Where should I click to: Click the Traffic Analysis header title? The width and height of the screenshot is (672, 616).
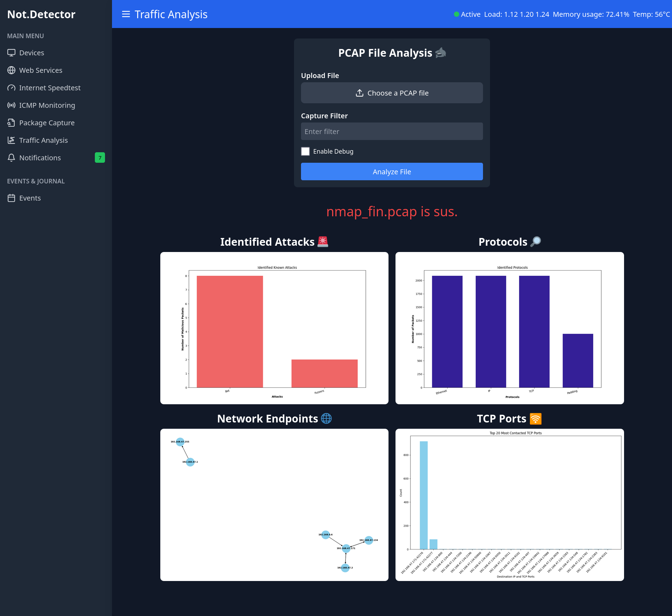pos(171,14)
